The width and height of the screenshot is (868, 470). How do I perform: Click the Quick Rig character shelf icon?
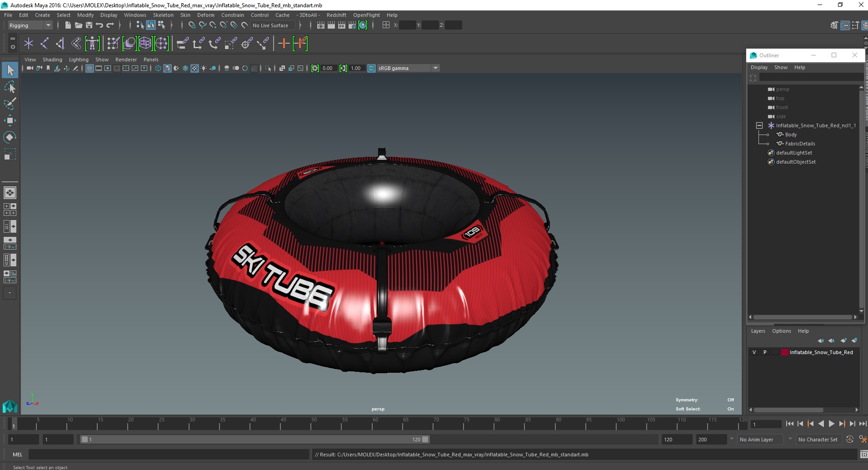(x=92, y=44)
